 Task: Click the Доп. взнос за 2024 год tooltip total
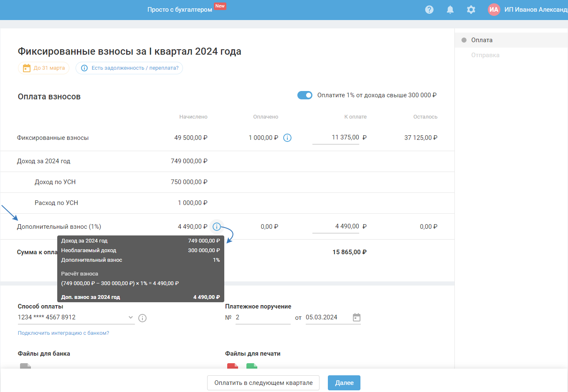point(140,297)
